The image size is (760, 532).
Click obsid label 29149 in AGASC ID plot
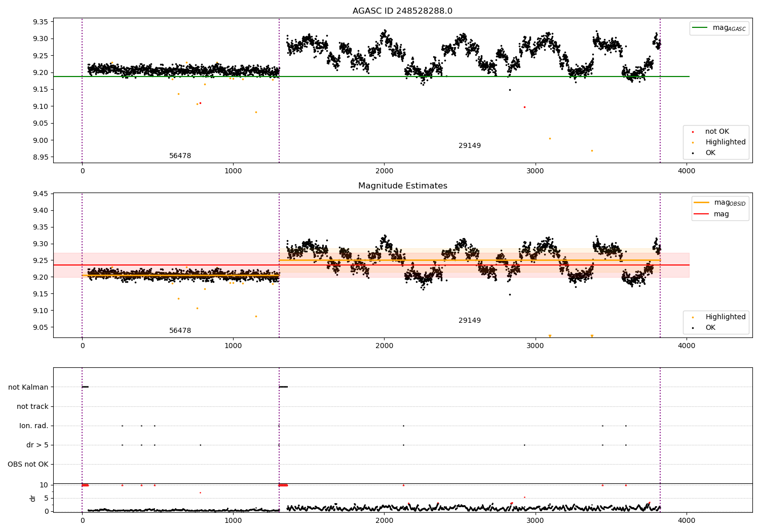coord(470,146)
